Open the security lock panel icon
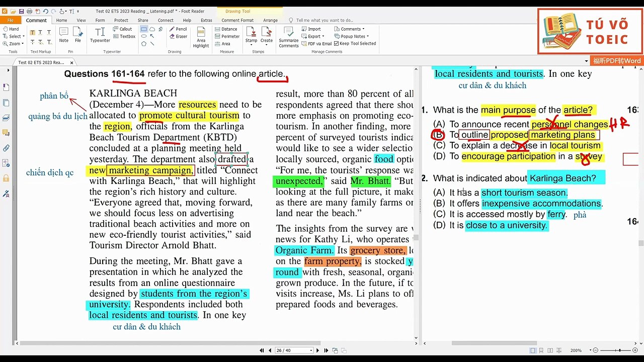The height and width of the screenshot is (362, 644). [6, 178]
